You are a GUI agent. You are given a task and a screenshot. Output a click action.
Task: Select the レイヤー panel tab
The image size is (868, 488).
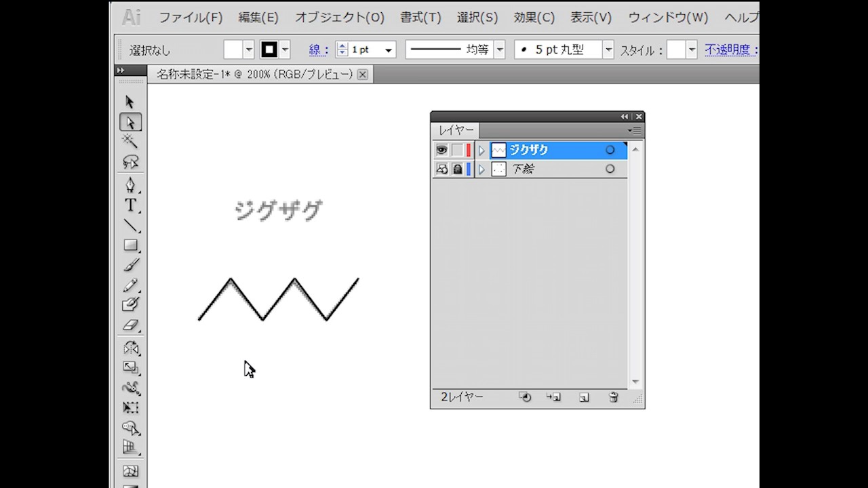point(456,130)
